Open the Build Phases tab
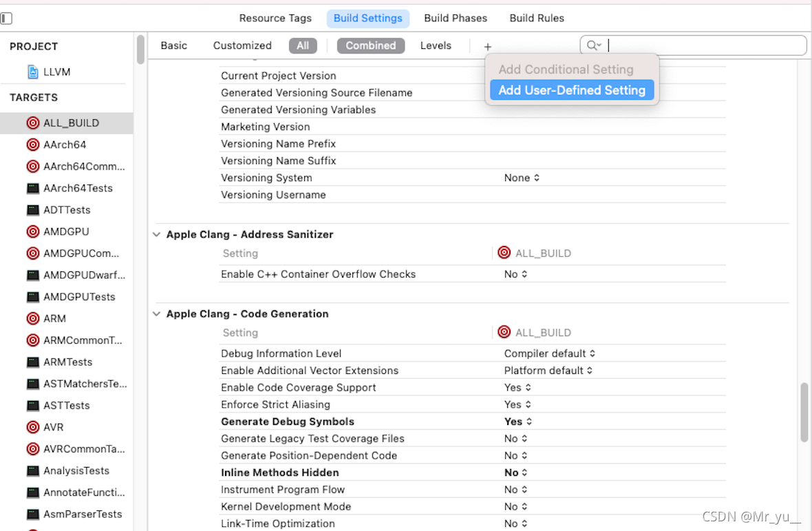 click(x=456, y=18)
